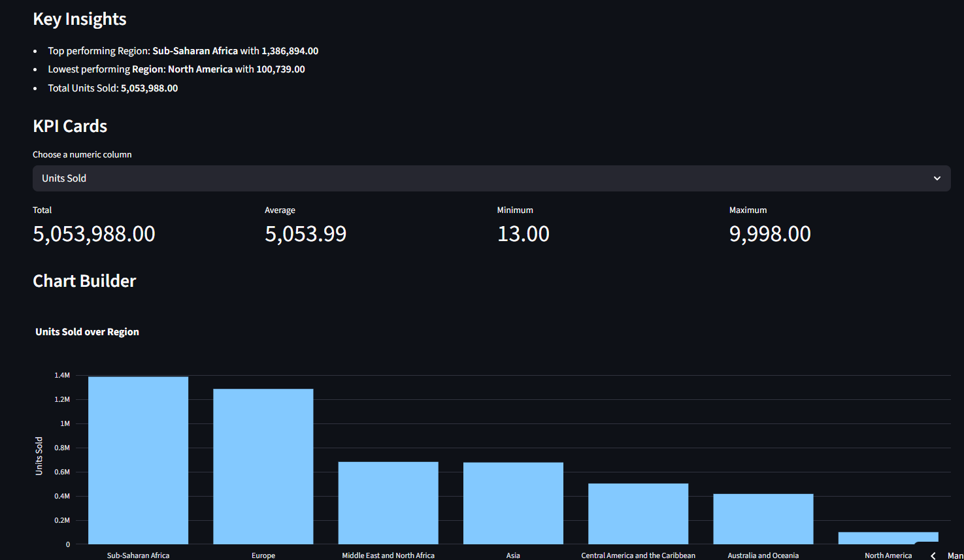Click the Minimum metric label

pos(515,210)
